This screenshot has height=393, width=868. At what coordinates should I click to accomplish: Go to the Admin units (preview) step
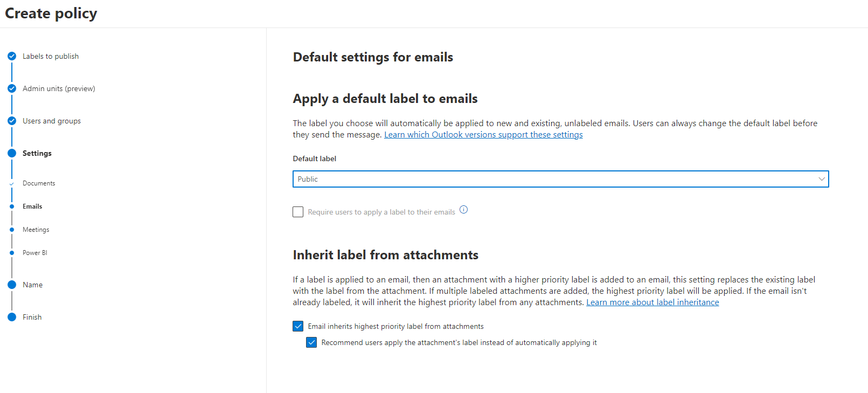[x=59, y=88]
